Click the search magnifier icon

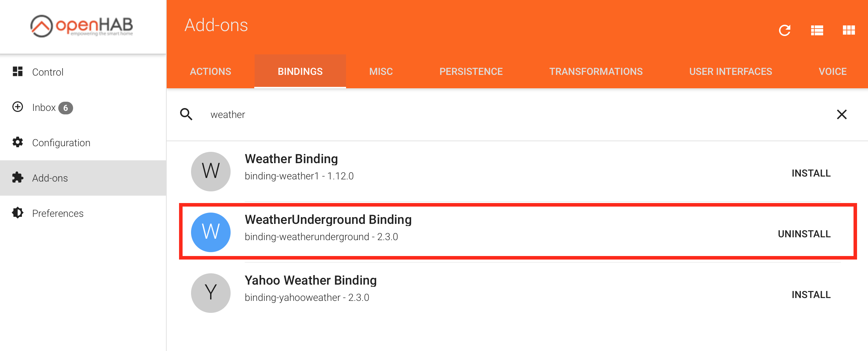186,114
